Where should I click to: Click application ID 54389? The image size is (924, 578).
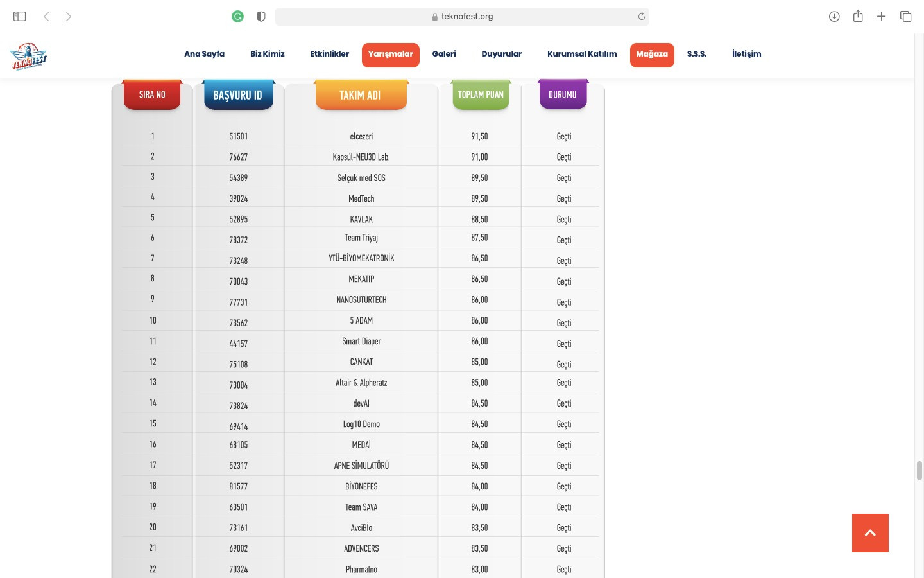pos(238,178)
